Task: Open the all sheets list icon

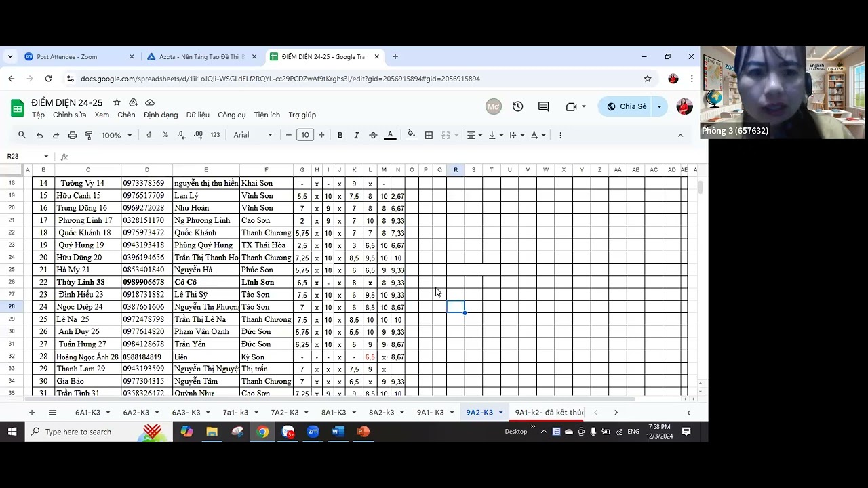Action: coord(52,412)
